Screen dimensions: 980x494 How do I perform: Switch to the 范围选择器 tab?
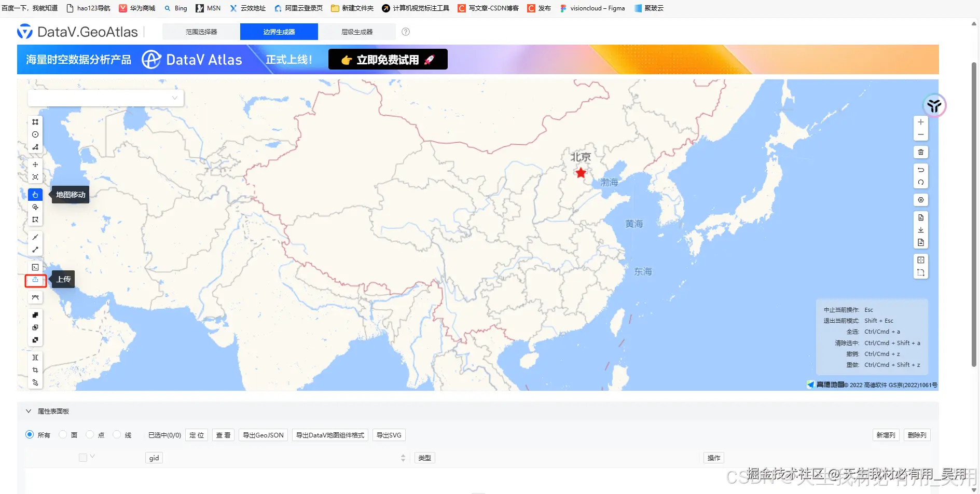coord(201,32)
